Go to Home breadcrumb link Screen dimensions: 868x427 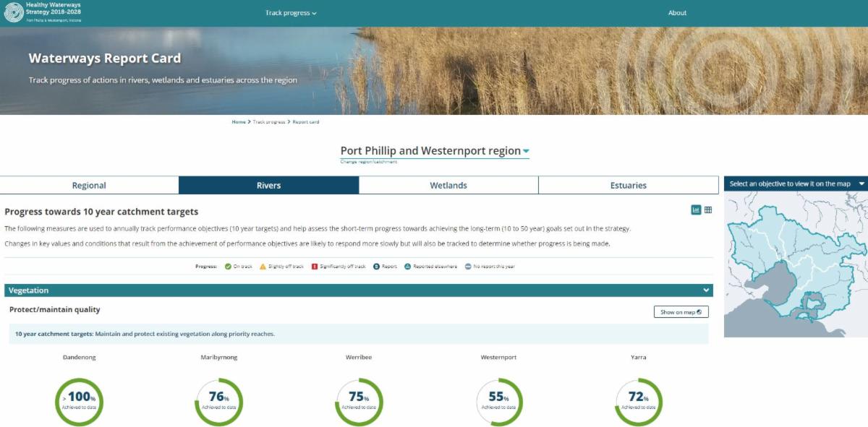coord(239,122)
